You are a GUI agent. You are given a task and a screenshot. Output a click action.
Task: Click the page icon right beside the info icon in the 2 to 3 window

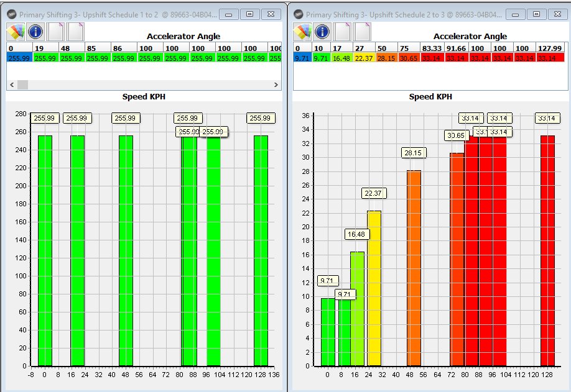point(342,32)
